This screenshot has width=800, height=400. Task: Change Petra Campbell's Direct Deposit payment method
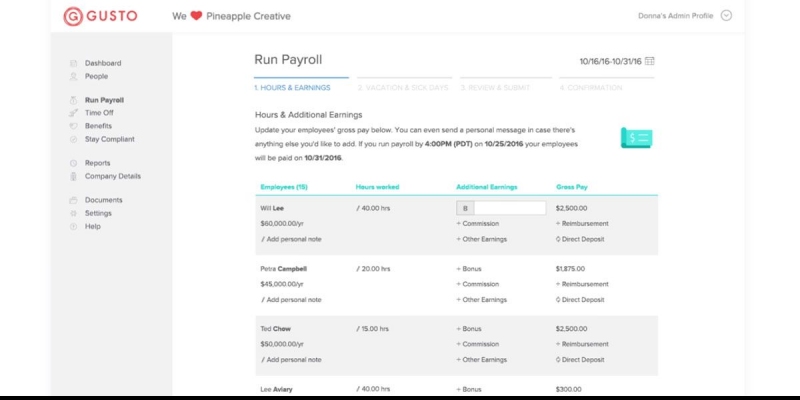580,300
